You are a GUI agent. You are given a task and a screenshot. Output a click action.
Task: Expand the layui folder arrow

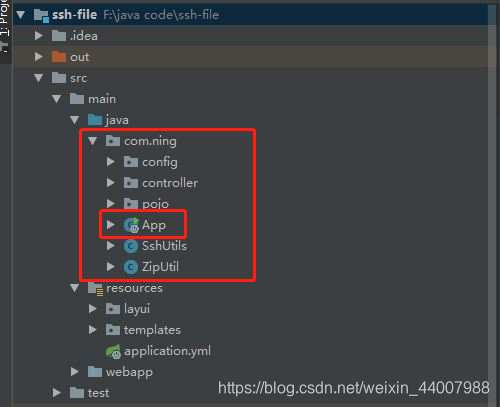[x=93, y=309]
